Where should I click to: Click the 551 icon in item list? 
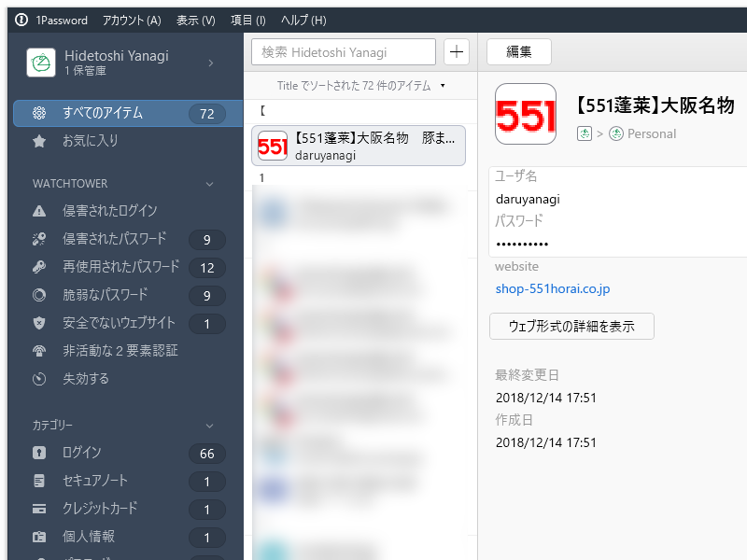(x=273, y=147)
